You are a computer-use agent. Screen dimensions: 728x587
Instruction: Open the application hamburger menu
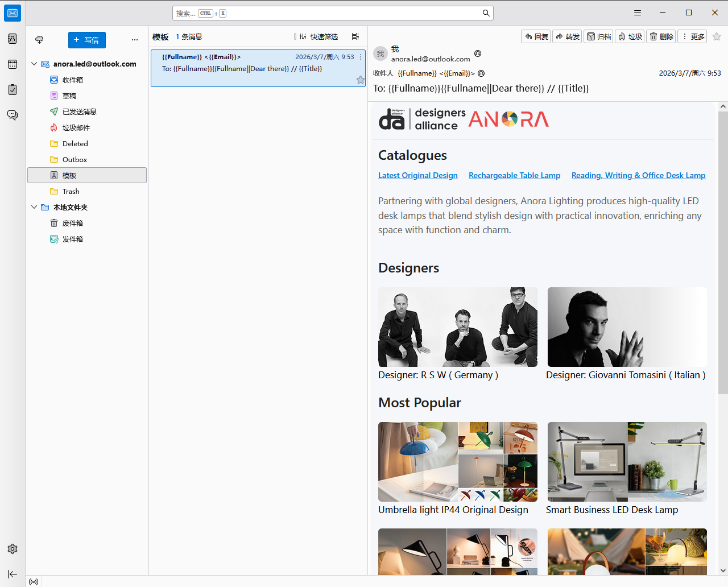point(638,13)
